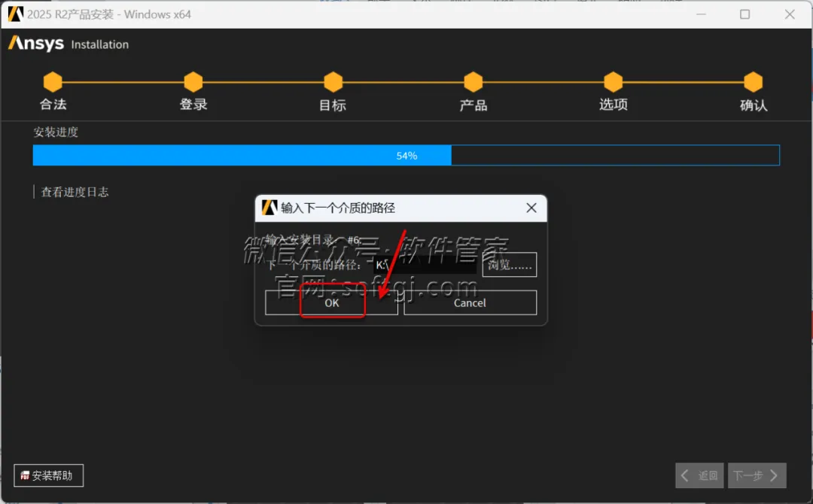Maximize the installer window
Screen dimensions: 813x504
[x=744, y=14]
